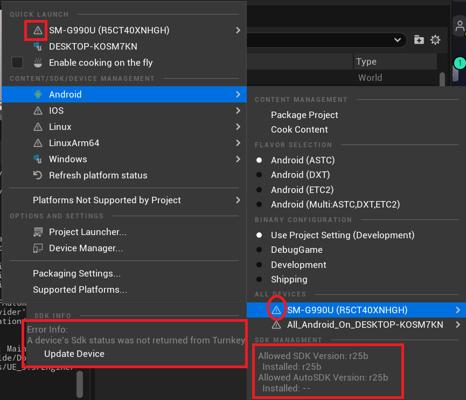Click the vertical scrollbar beside World

pyautogui.click(x=442, y=79)
